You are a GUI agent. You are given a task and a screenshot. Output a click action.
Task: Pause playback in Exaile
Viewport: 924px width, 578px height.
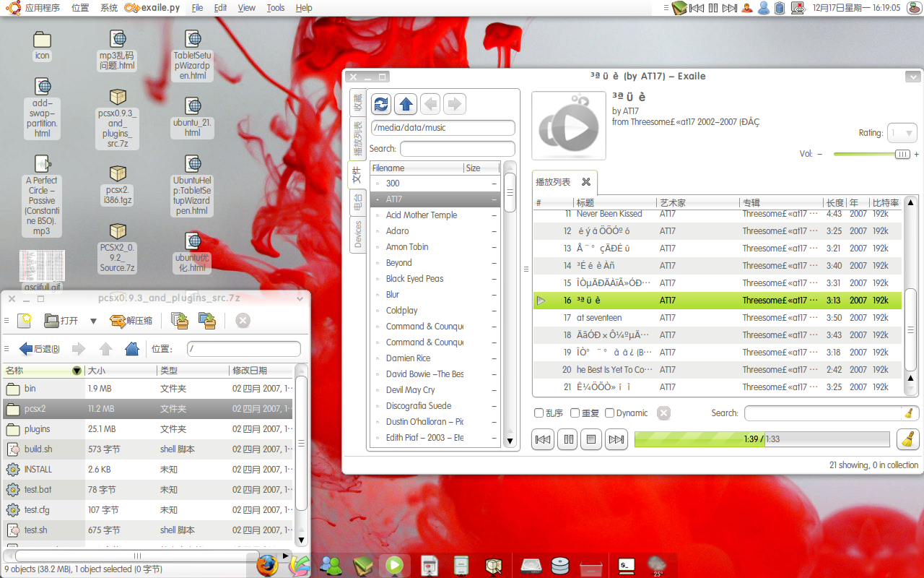pyautogui.click(x=567, y=439)
